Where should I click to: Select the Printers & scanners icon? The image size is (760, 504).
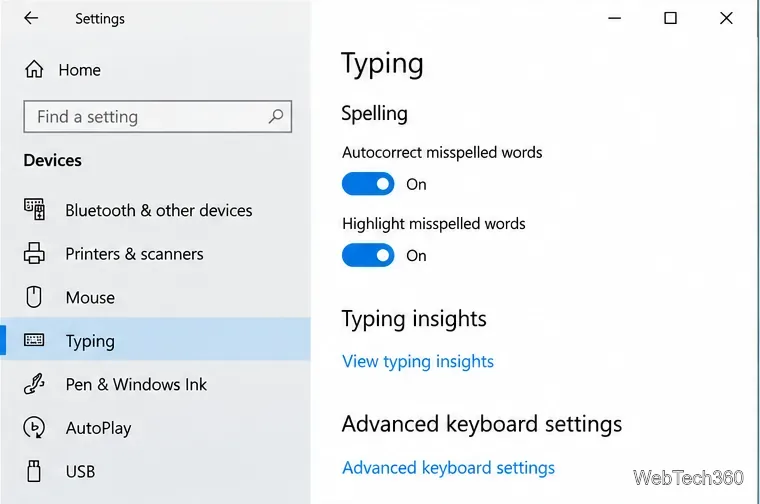point(34,253)
